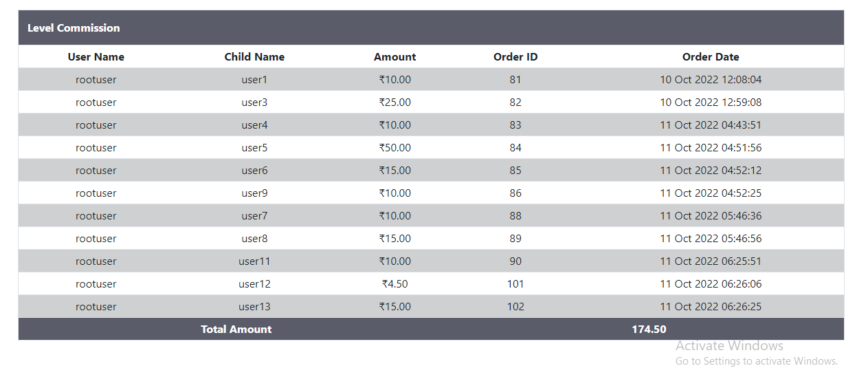Click rootuser in the user9 row
This screenshot has width=868, height=377.
click(x=96, y=193)
